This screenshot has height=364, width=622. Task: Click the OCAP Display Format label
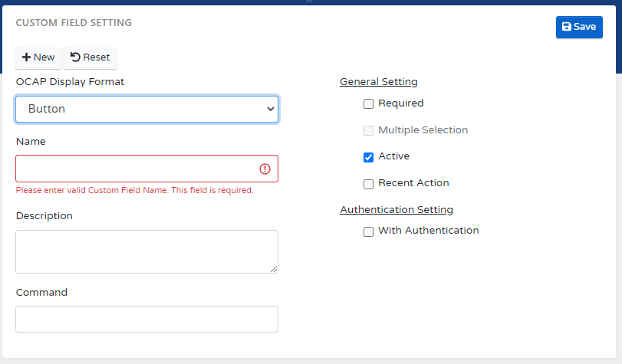point(70,81)
